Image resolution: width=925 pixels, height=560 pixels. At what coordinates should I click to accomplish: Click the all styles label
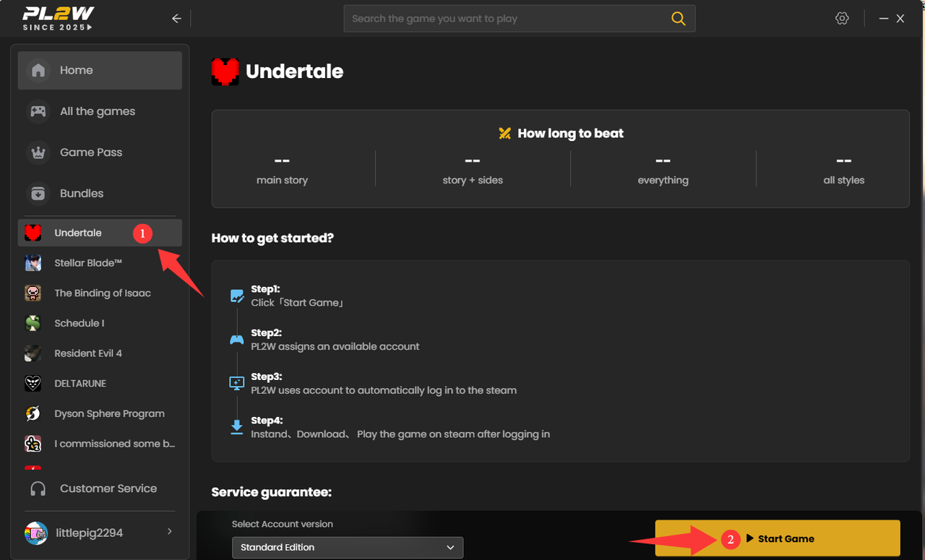click(843, 180)
